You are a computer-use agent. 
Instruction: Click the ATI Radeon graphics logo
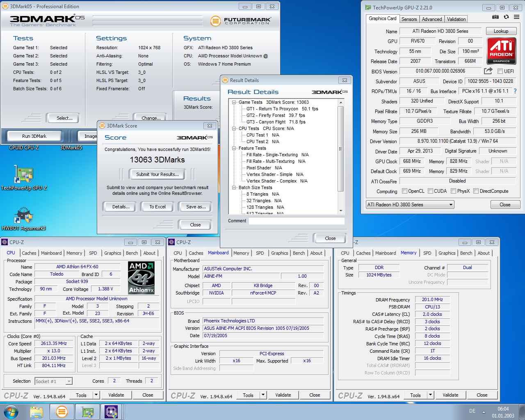[501, 50]
